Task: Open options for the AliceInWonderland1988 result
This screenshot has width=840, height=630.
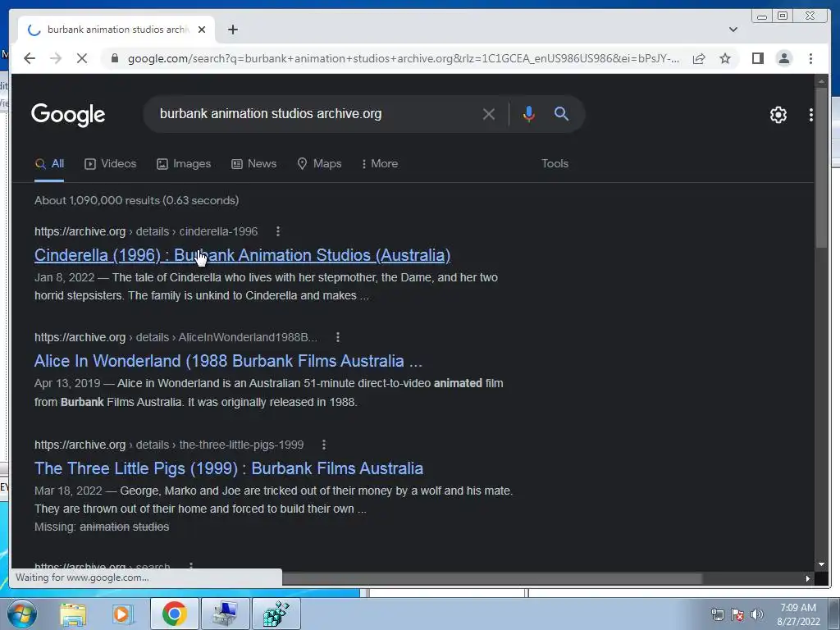Action: coord(337,337)
